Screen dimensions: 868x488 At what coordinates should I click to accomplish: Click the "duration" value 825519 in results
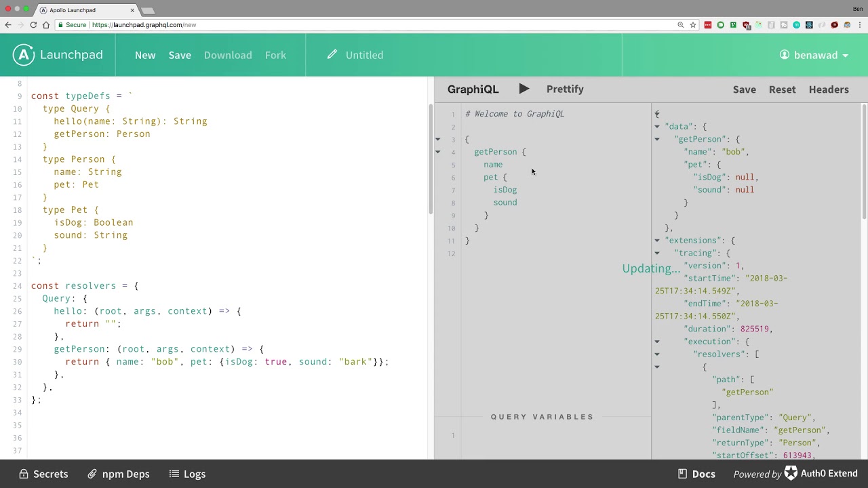click(x=755, y=329)
